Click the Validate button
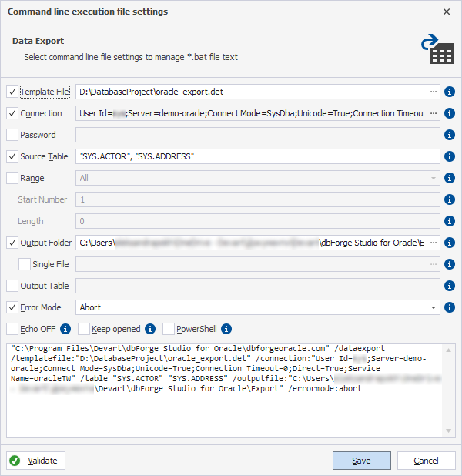 tap(36, 461)
